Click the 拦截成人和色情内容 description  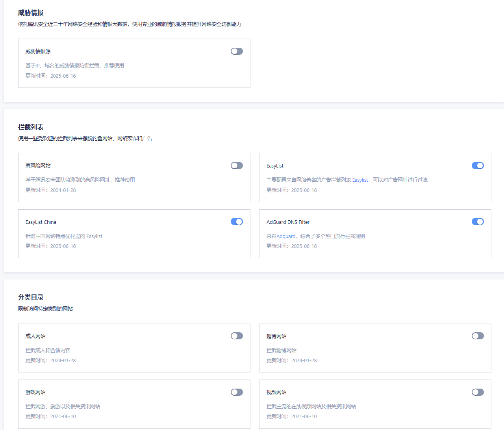point(48,350)
